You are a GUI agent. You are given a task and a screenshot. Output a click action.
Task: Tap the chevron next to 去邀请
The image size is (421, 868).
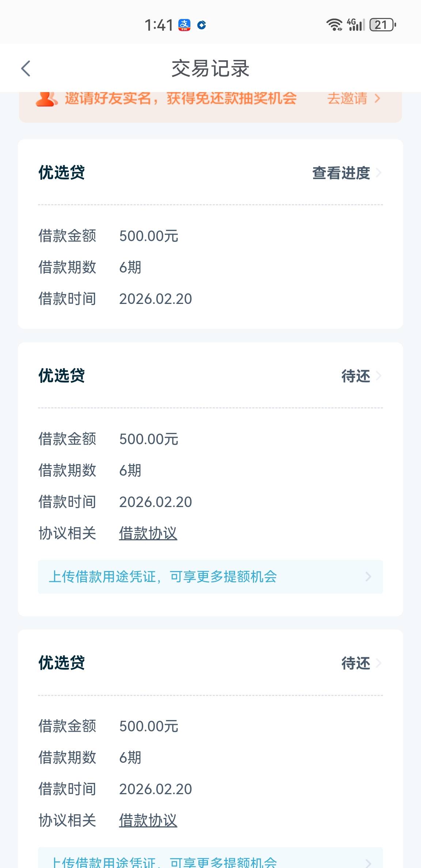pos(378,99)
